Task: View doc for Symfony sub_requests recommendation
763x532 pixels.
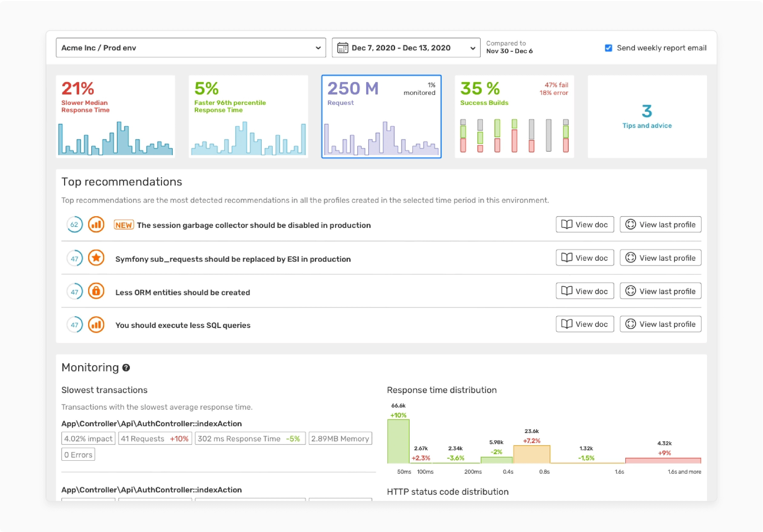Action: click(x=585, y=258)
